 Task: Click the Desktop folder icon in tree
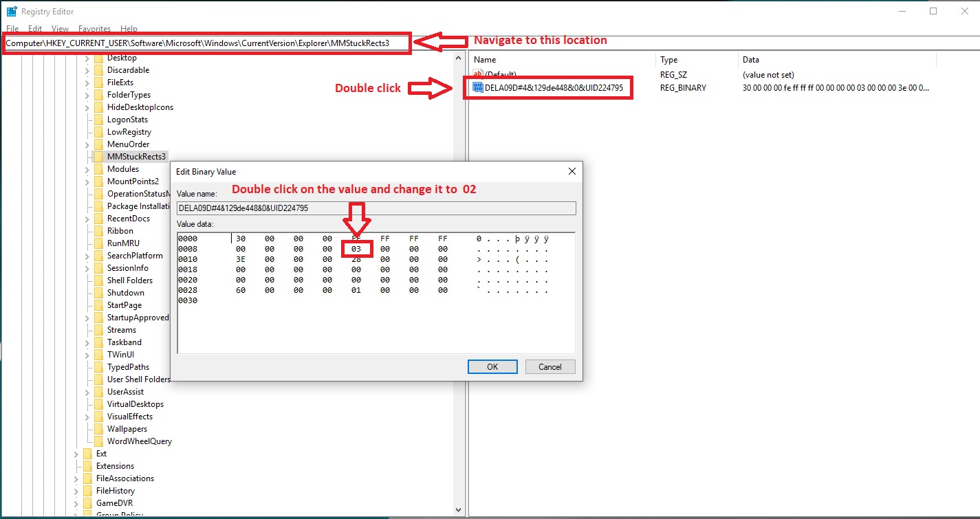(98, 58)
